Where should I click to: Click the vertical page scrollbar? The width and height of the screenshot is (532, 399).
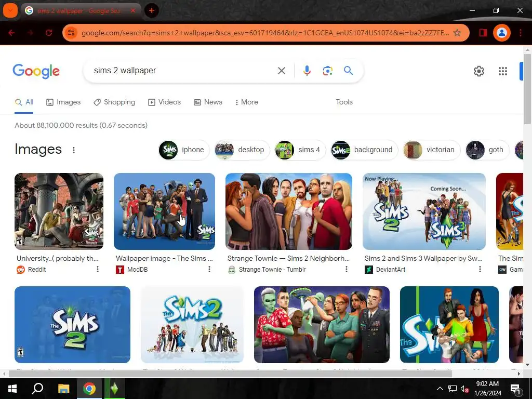(527, 88)
